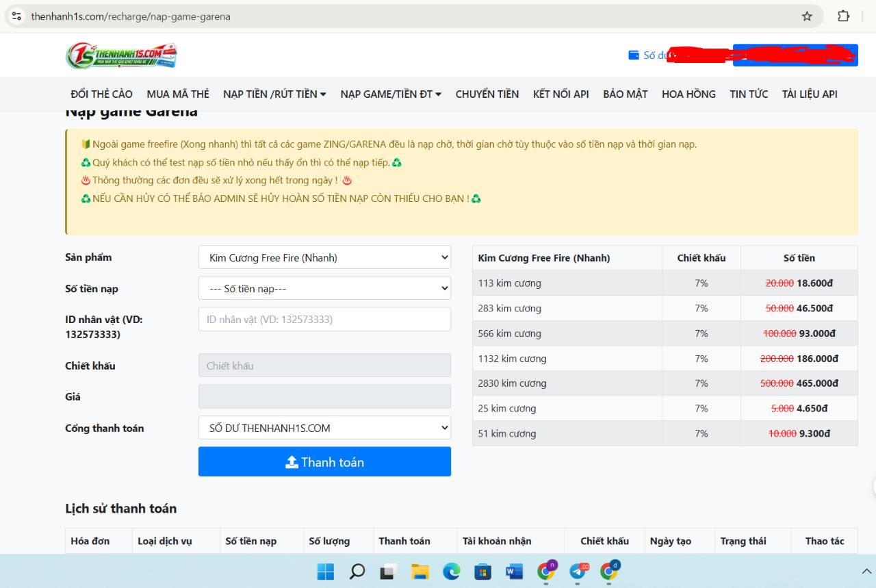Click the price '46.500đ'
This screenshot has height=588, width=876.
(x=815, y=308)
